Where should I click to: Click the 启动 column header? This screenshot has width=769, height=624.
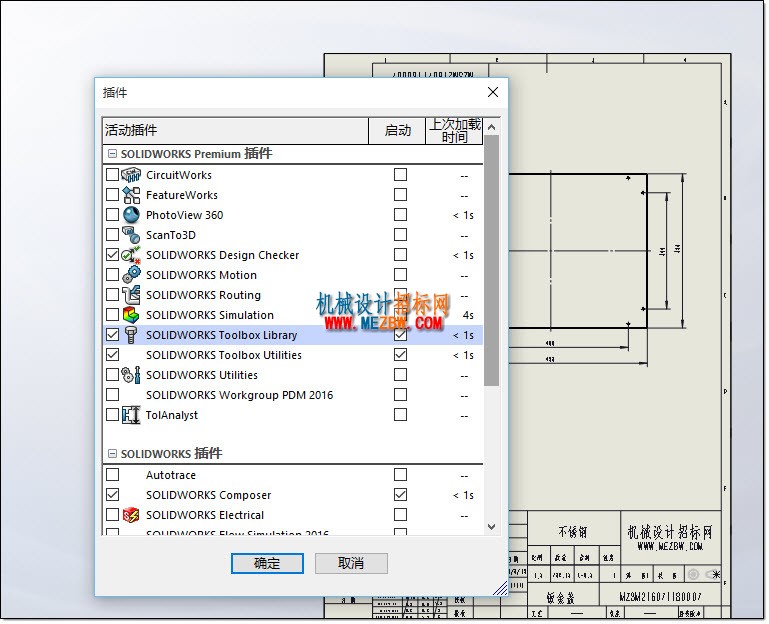[397, 130]
